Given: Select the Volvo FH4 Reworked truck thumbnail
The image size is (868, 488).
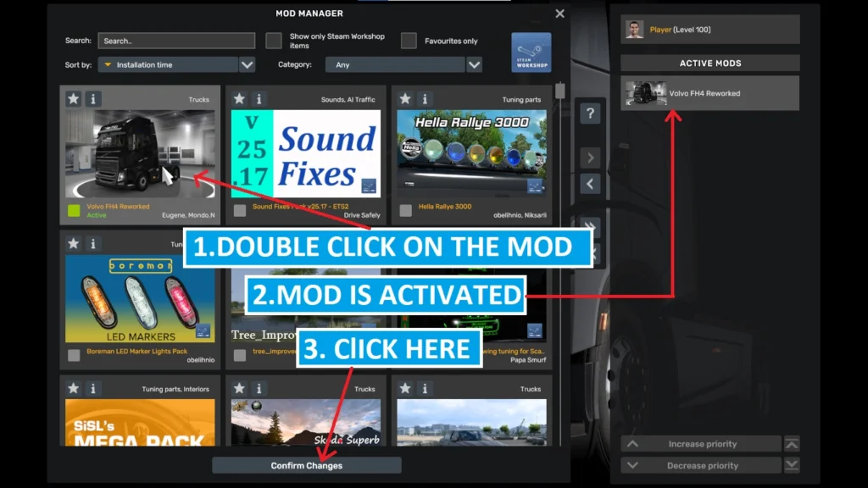Looking at the screenshot, I should pyautogui.click(x=140, y=154).
